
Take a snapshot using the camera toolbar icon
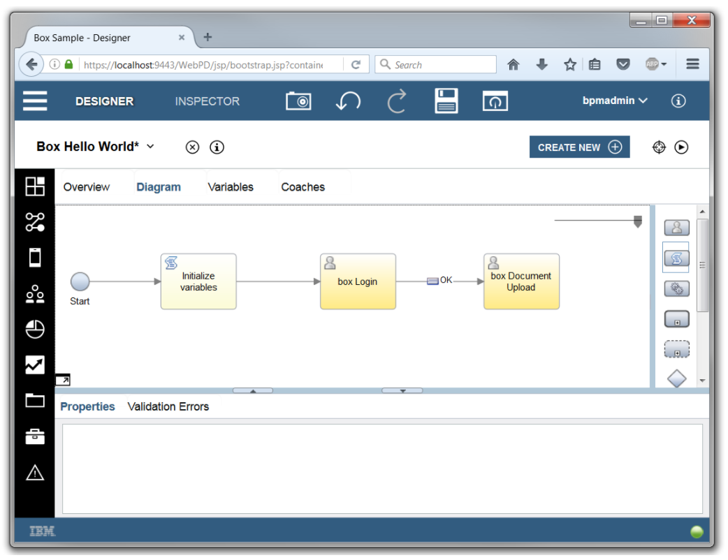coord(299,100)
